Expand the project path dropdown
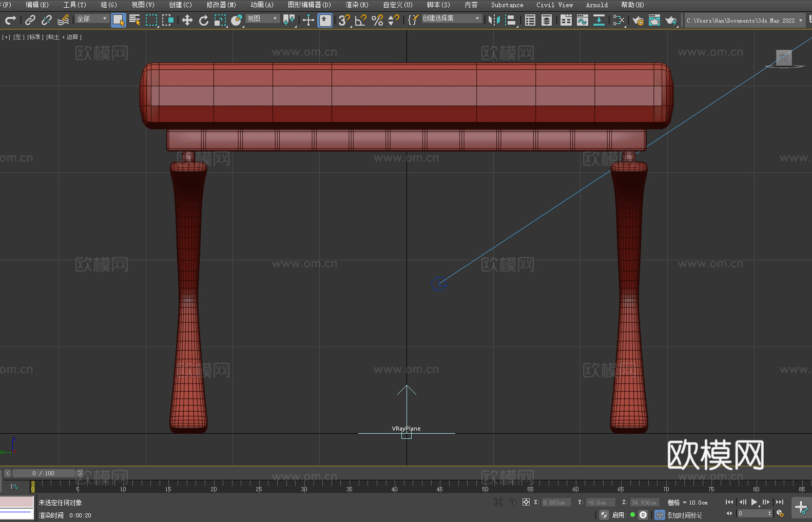 click(x=800, y=21)
